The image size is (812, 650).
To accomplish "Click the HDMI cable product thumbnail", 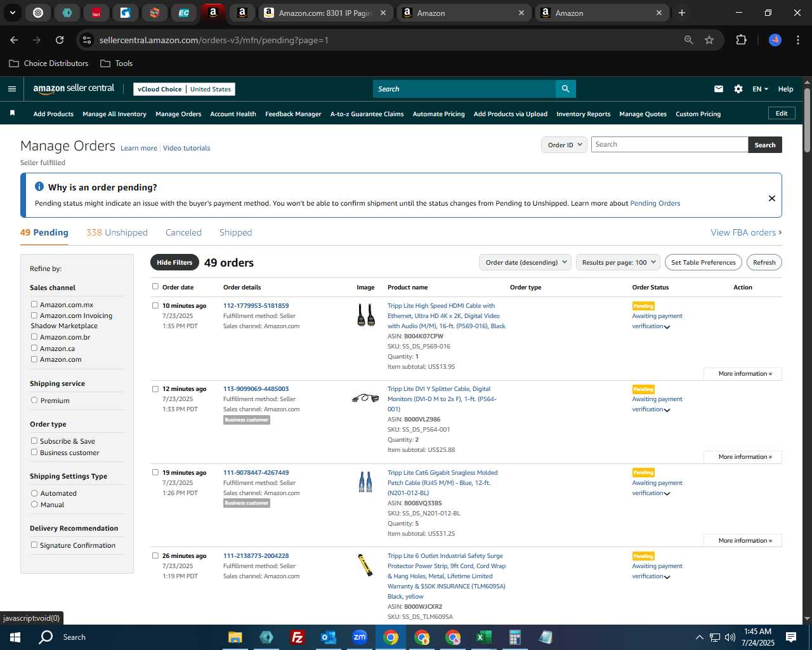I will pyautogui.click(x=366, y=315).
